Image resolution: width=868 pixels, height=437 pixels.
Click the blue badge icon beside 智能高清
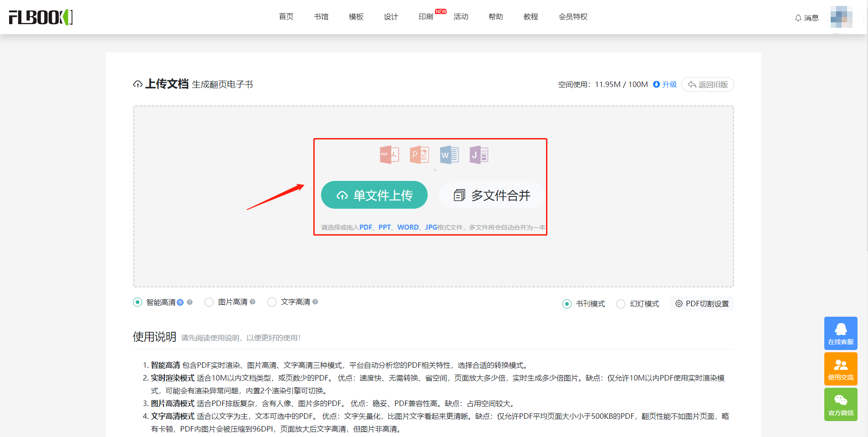[180, 302]
